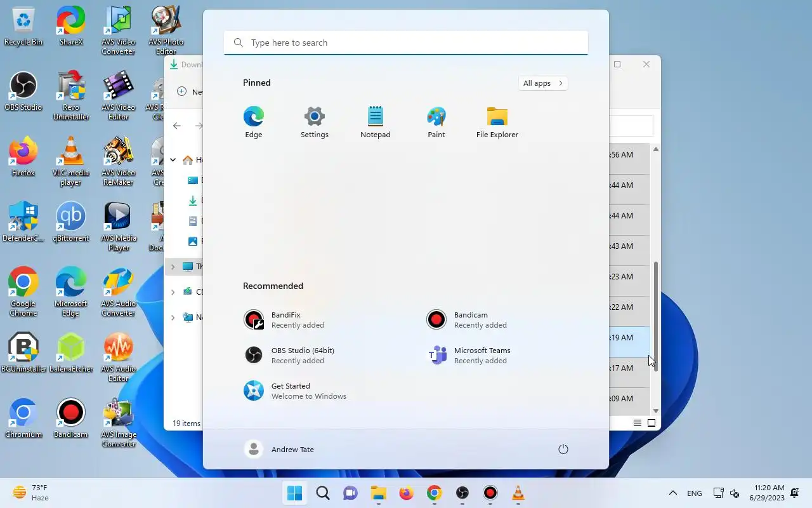
Task: Open Andrew Tate user account menu
Action: click(x=279, y=449)
